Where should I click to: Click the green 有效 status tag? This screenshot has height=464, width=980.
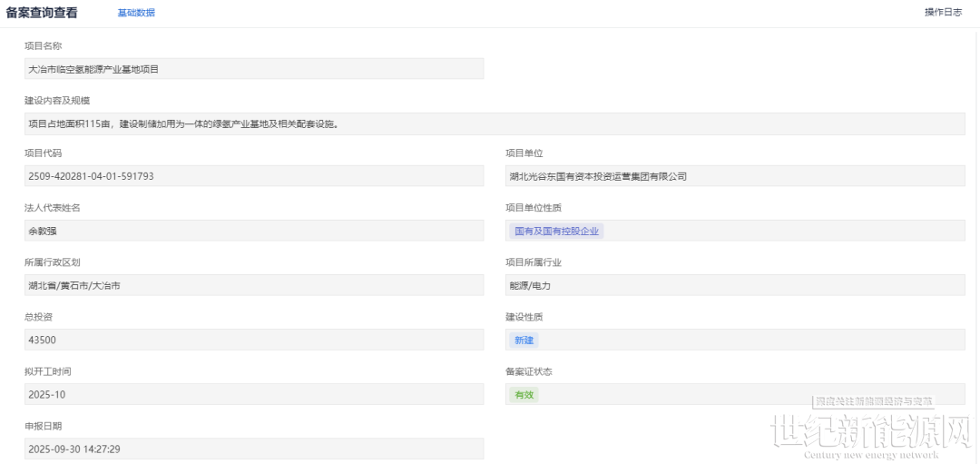pyautogui.click(x=524, y=394)
